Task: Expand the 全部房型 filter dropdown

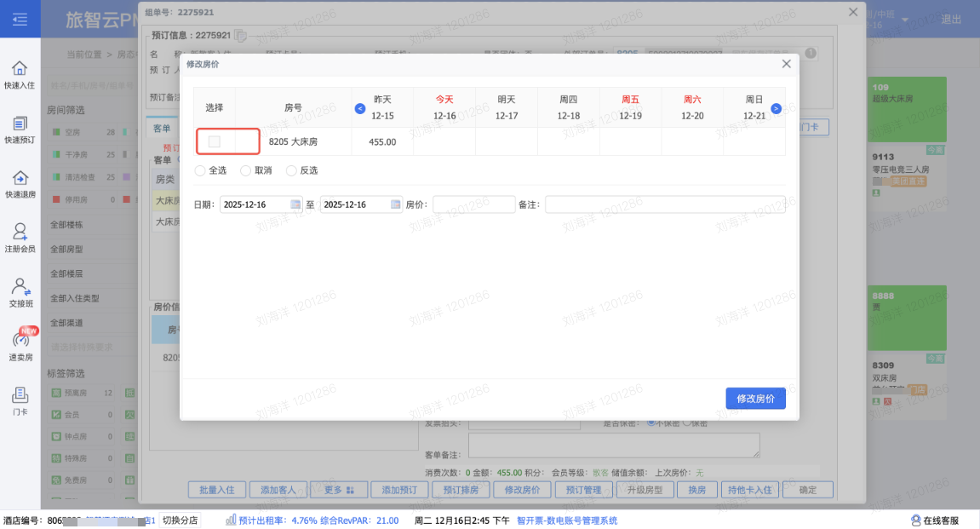Action: coord(93,249)
